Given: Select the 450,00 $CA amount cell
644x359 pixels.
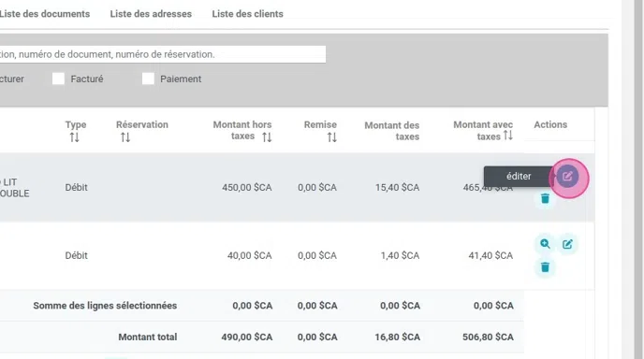Looking at the screenshot, I should 247,188.
